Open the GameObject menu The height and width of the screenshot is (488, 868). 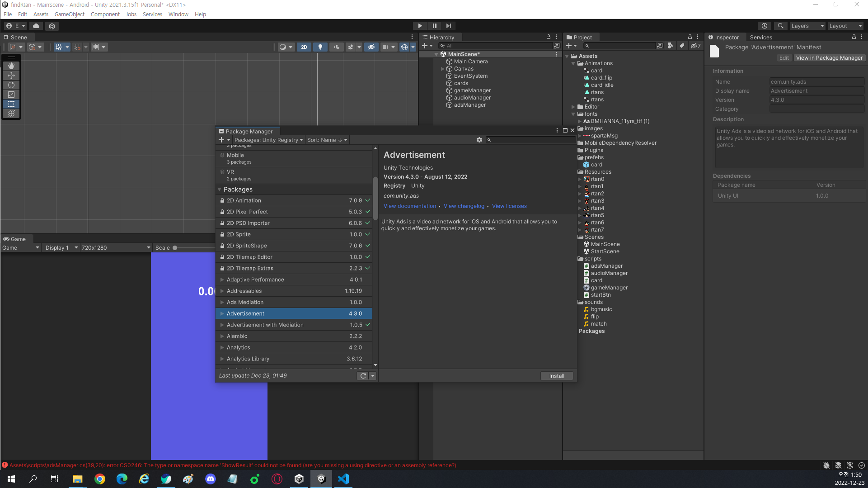click(70, 14)
